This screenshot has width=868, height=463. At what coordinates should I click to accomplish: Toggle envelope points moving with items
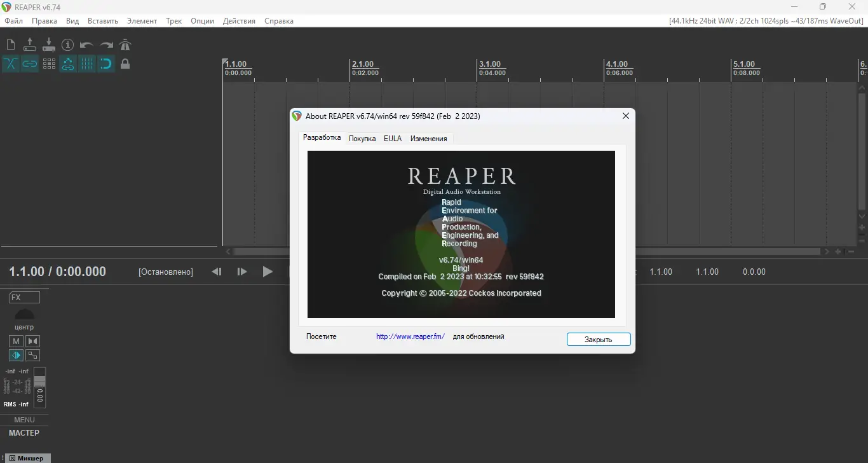click(x=68, y=64)
